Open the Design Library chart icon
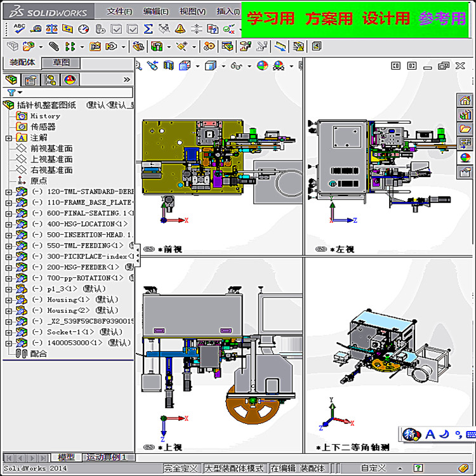The image size is (476, 476). pos(465,115)
